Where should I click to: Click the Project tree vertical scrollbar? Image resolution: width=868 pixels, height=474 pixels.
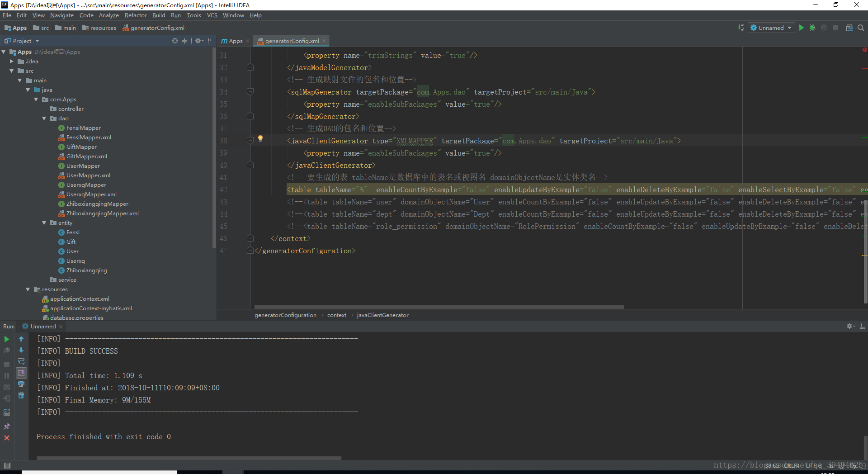(214, 147)
